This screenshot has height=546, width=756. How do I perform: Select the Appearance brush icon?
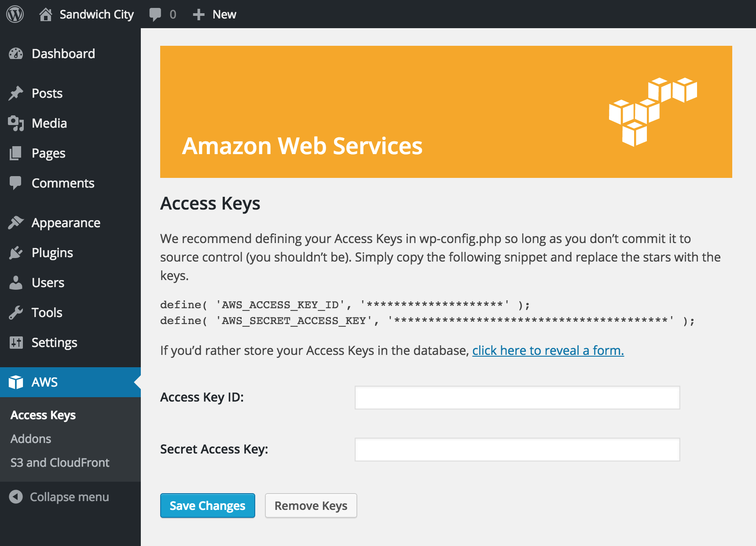[15, 222]
